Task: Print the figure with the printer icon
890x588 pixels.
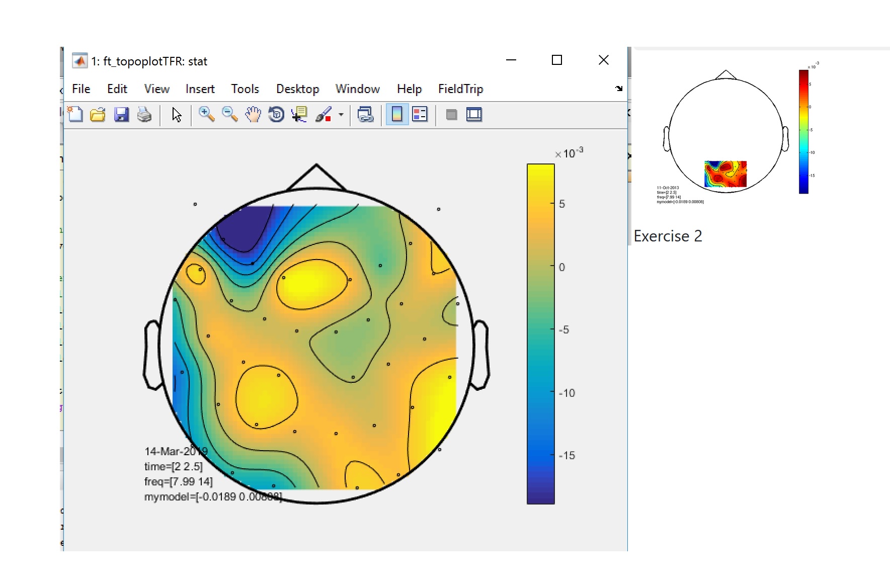Action: [144, 115]
